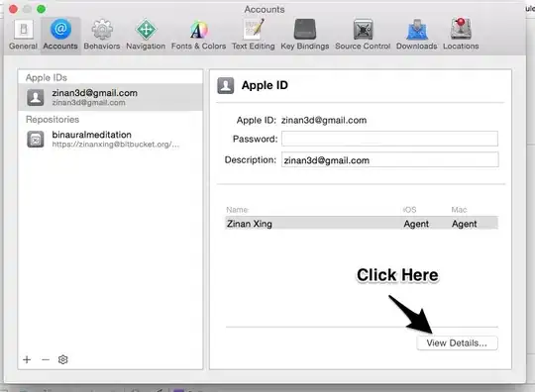Open Key Bindings preferences

305,35
